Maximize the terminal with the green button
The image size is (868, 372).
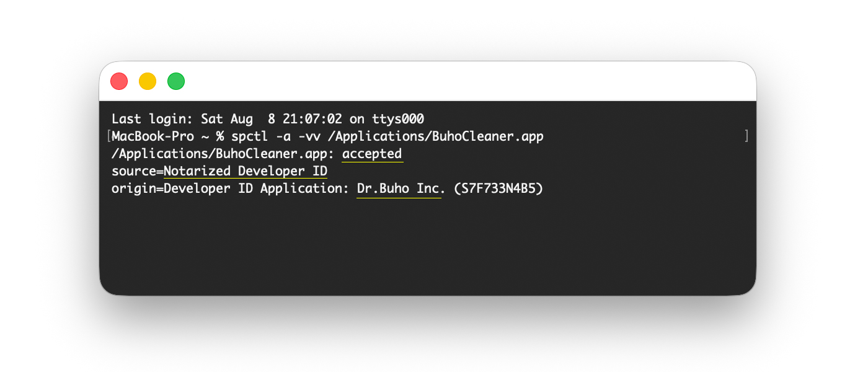coord(176,81)
